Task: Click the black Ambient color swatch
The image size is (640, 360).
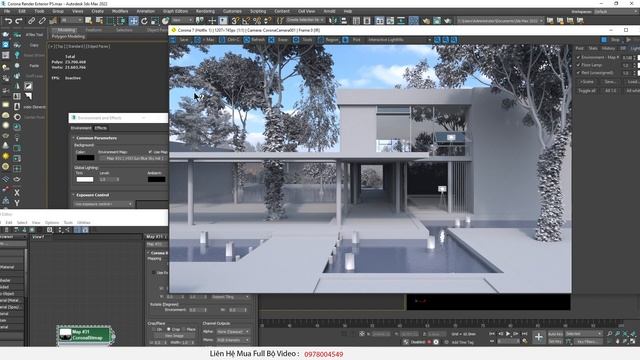Action: pos(156,180)
